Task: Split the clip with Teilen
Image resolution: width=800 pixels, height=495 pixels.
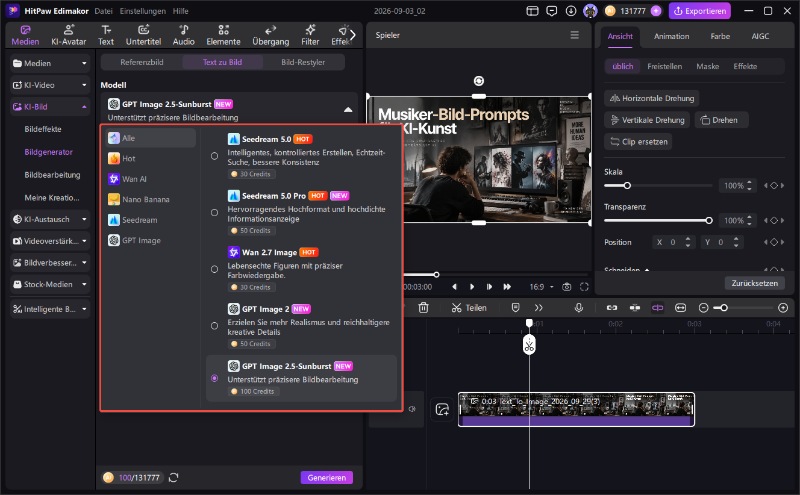Action: (x=469, y=308)
